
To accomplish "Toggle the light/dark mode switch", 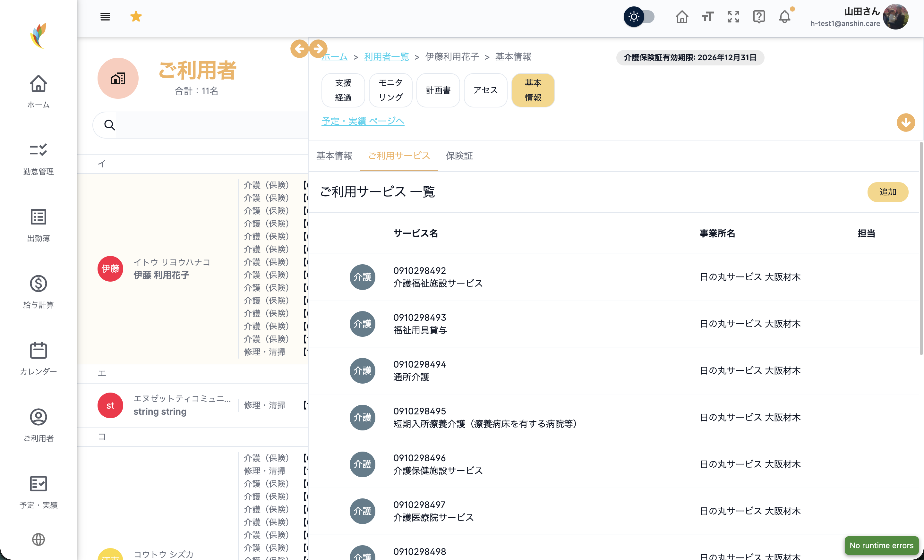I will (x=639, y=16).
